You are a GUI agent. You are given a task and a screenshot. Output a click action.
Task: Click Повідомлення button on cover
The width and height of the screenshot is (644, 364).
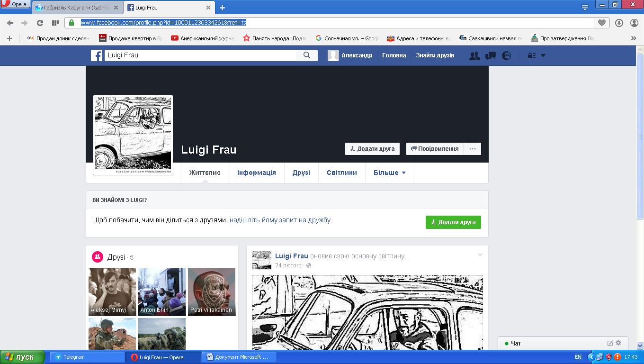click(435, 149)
